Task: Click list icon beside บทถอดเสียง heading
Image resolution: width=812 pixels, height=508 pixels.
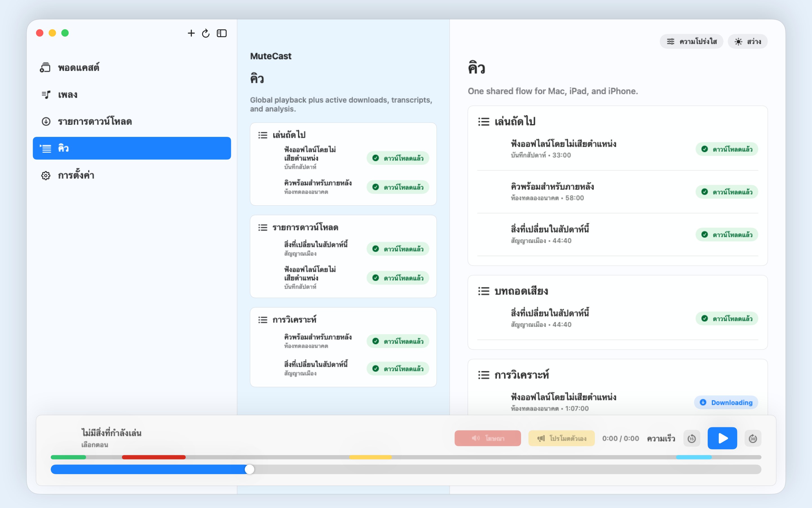Action: click(x=484, y=291)
